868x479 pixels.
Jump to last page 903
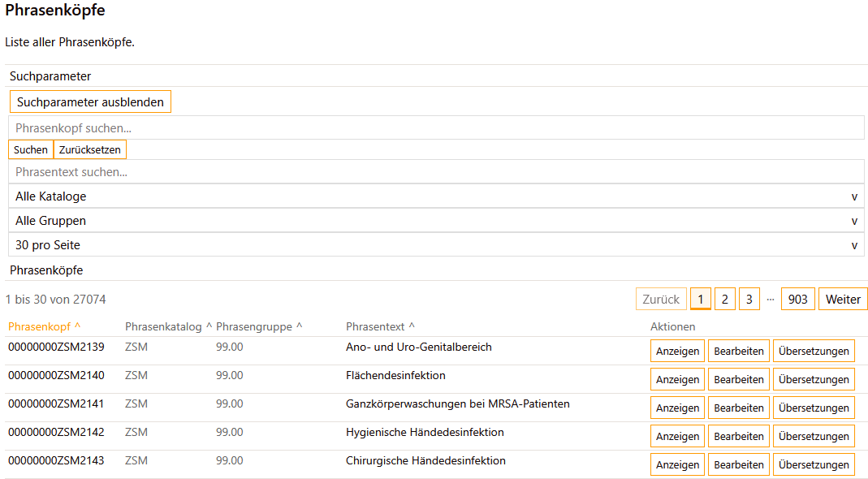(797, 299)
